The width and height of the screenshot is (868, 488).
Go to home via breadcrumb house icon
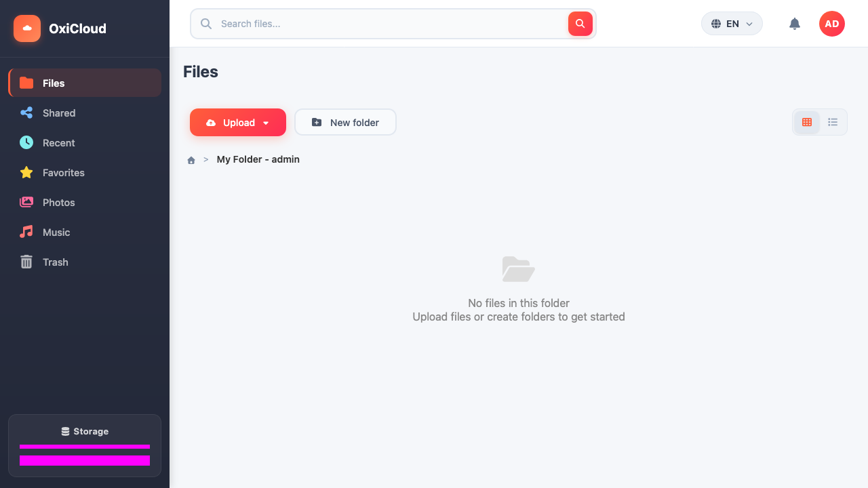(191, 160)
